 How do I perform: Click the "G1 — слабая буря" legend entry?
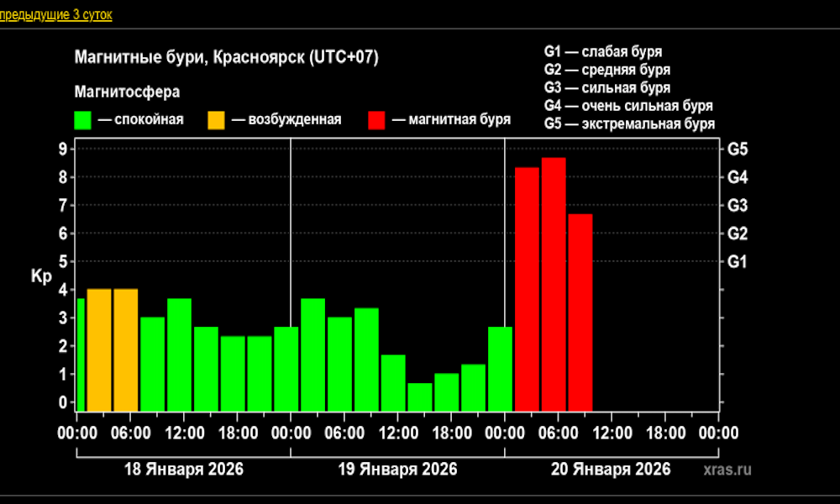[x=602, y=52]
